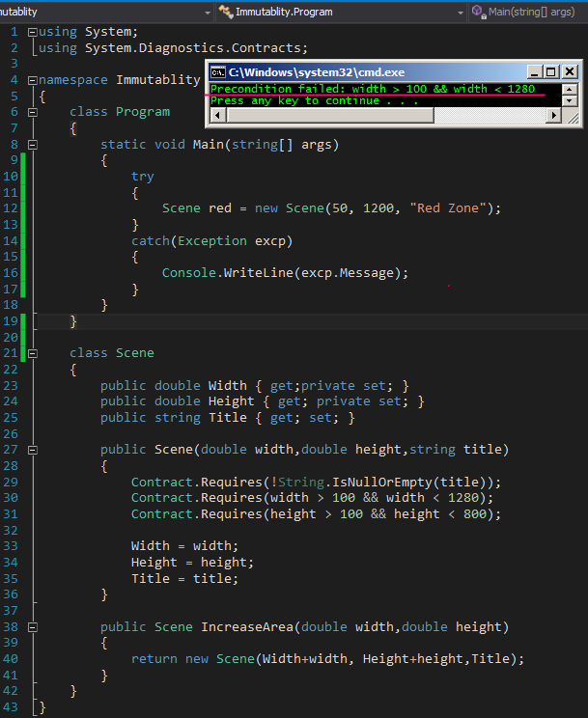
Task: Open the Main(string[] args) member dropdown
Action: tap(531, 12)
